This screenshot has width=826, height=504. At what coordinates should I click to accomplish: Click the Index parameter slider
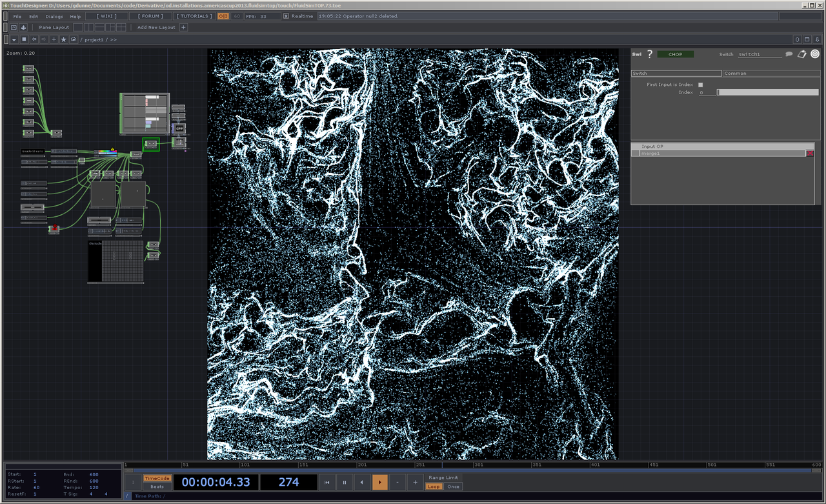click(x=767, y=92)
